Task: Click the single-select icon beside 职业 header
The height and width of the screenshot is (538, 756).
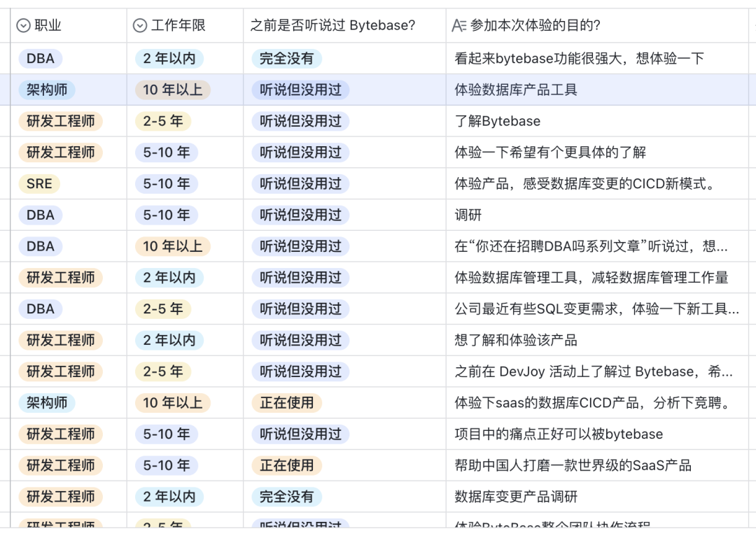Action: click(x=23, y=25)
